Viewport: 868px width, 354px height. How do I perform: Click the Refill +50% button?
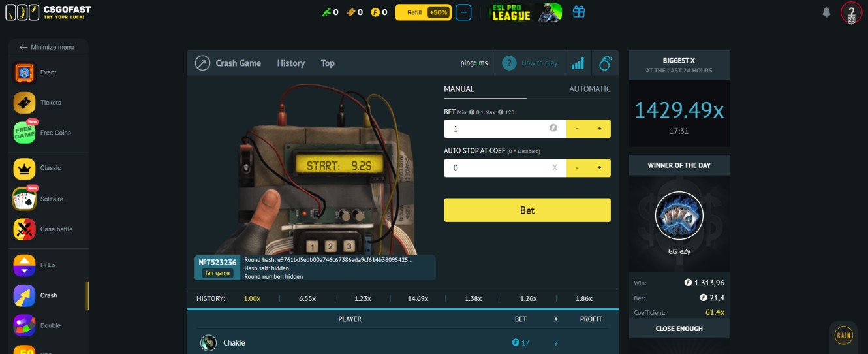click(x=423, y=12)
